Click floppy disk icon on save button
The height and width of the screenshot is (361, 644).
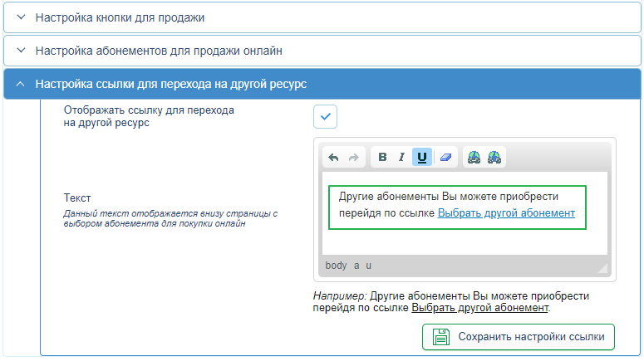click(x=441, y=337)
